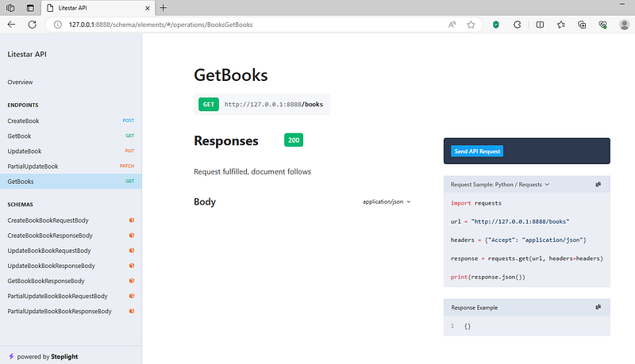The width and height of the screenshot is (635, 364).
Task: Open PartialUpdateBookBookRequestBody schema
Action: tap(71, 296)
